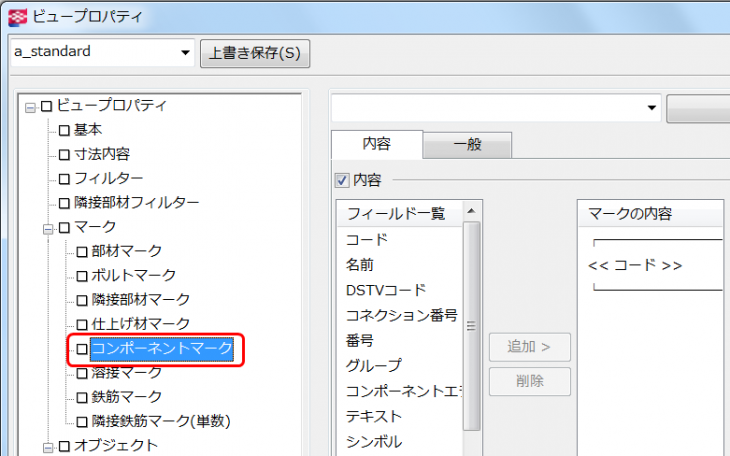Select 隣接鉄筋マーク(単数) tree item
The width and height of the screenshot is (730, 456).
tap(161, 421)
